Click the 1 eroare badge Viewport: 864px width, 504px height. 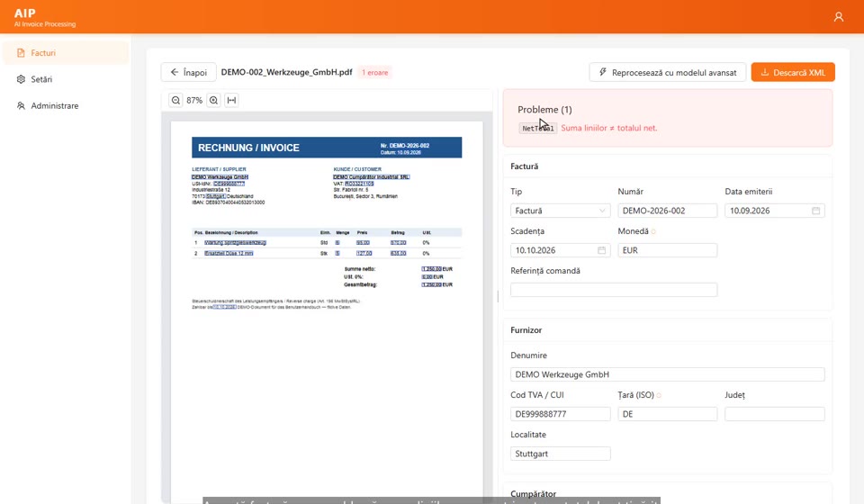click(x=374, y=72)
